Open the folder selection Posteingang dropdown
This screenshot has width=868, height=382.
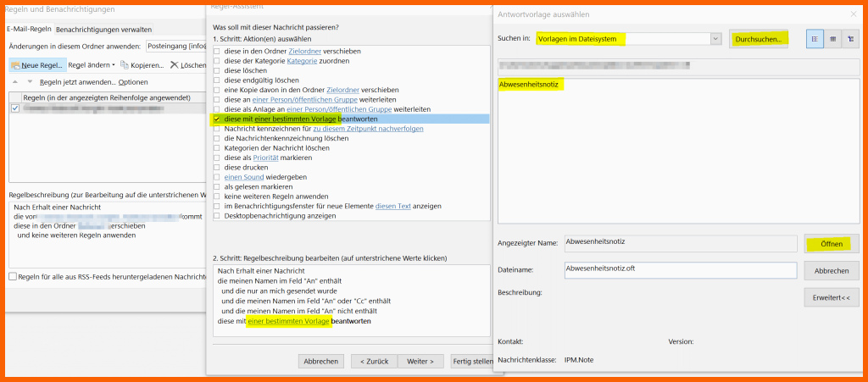coord(175,47)
